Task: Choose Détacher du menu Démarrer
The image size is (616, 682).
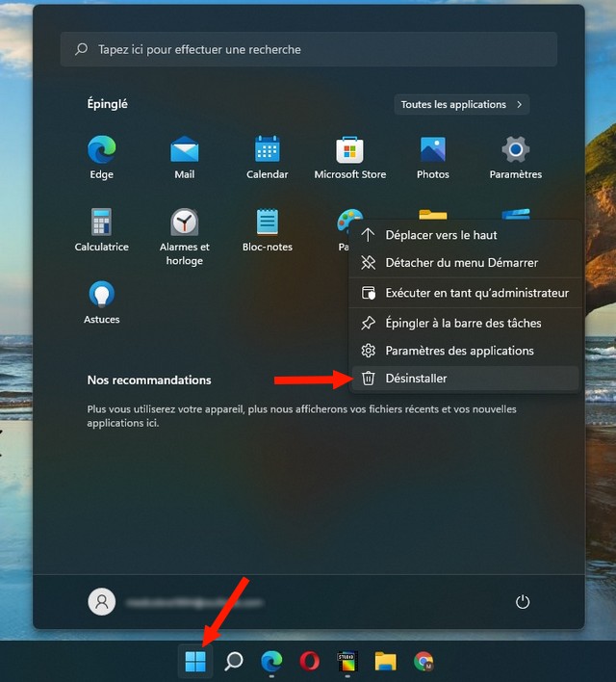Action: [464, 263]
